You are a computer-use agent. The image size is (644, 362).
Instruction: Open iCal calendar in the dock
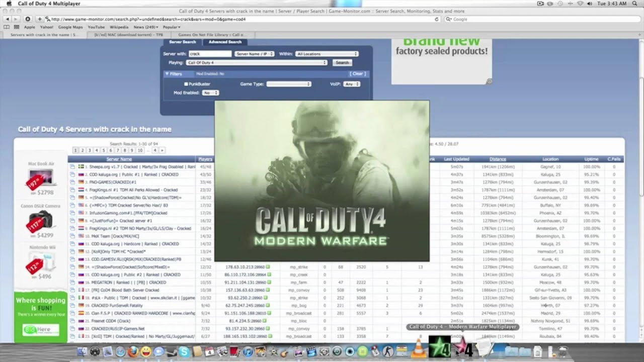(209, 351)
